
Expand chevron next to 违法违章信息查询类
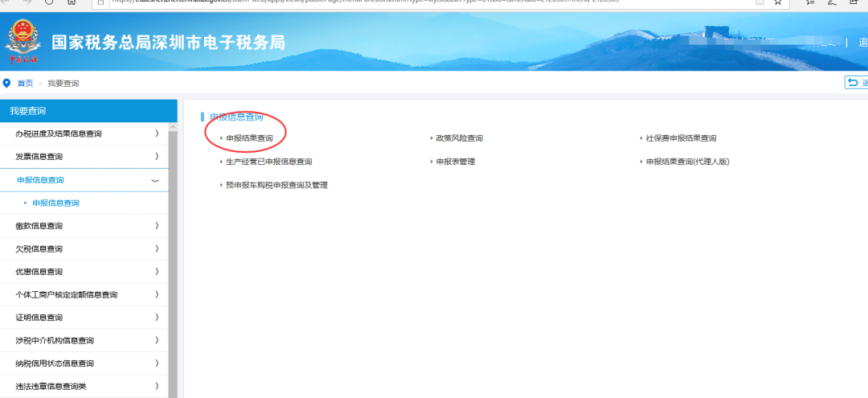pos(158,386)
